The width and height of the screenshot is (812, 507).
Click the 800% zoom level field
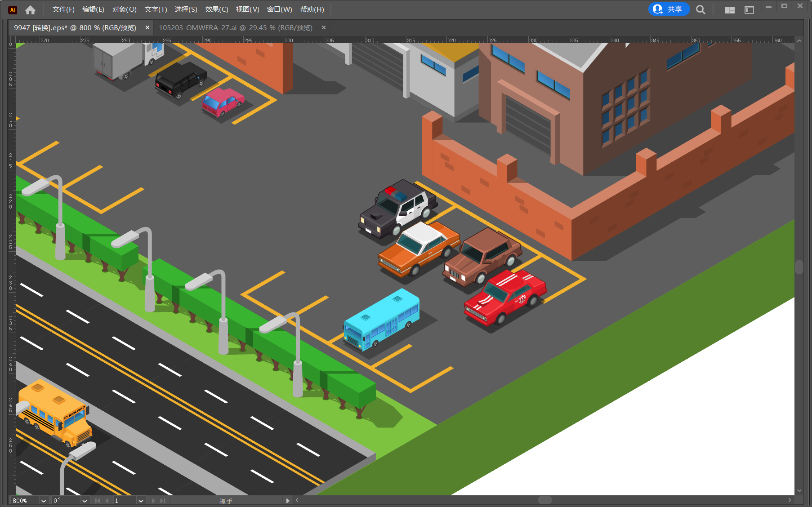pyautogui.click(x=25, y=501)
